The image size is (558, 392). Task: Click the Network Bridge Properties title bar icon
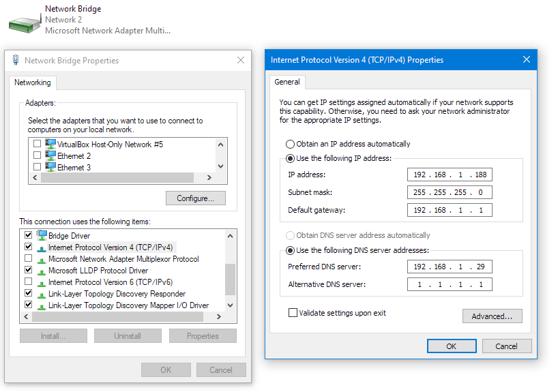coord(15,60)
